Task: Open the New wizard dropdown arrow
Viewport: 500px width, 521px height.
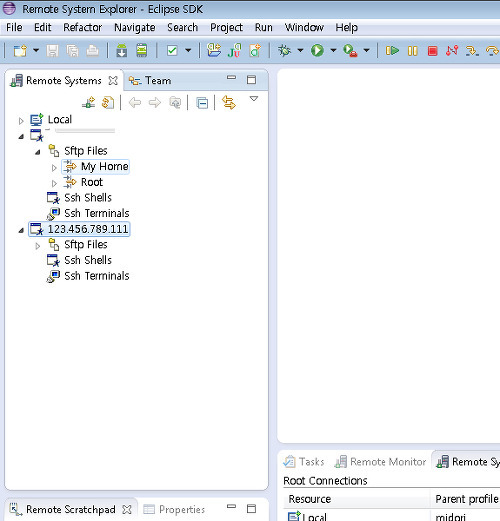Action: point(36,51)
